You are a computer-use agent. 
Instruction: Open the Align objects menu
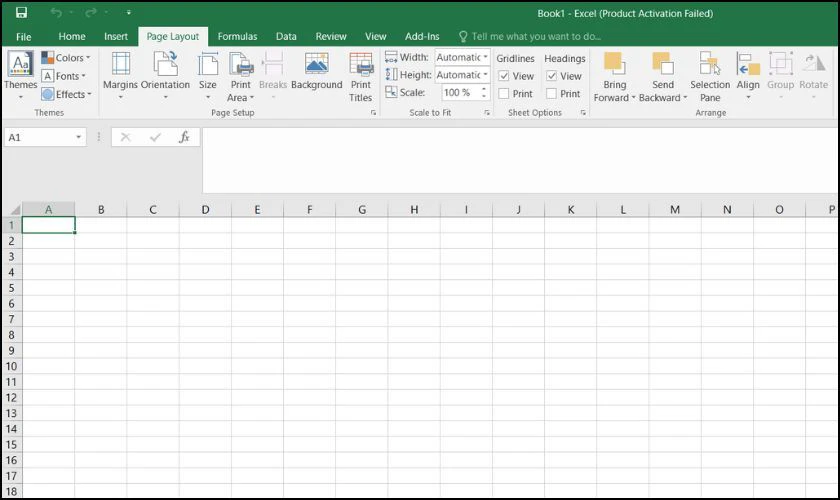748,76
